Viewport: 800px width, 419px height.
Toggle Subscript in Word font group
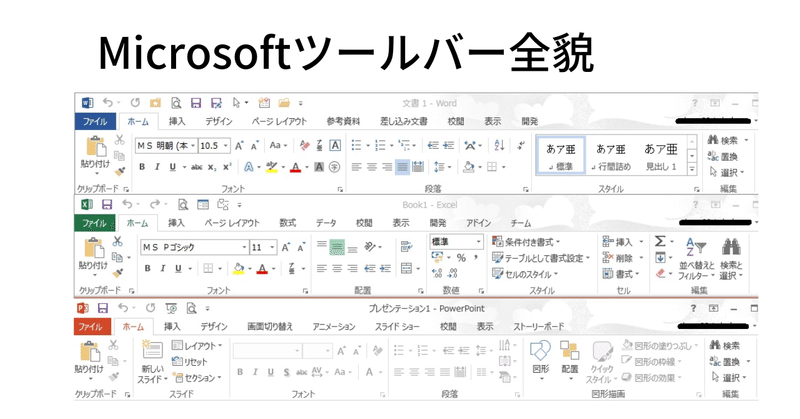point(212,167)
